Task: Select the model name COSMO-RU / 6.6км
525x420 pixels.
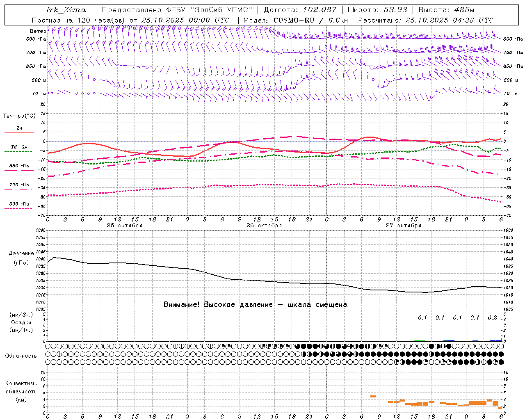Action: [x=311, y=20]
